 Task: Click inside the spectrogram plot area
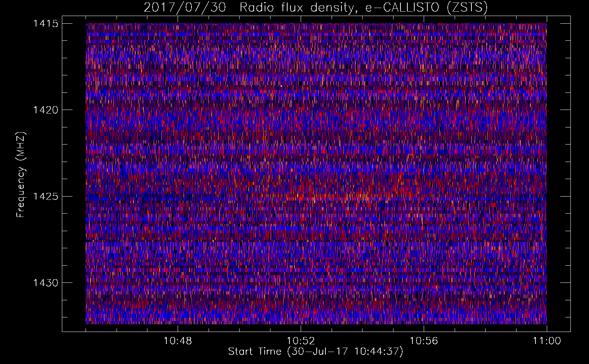[x=316, y=174]
